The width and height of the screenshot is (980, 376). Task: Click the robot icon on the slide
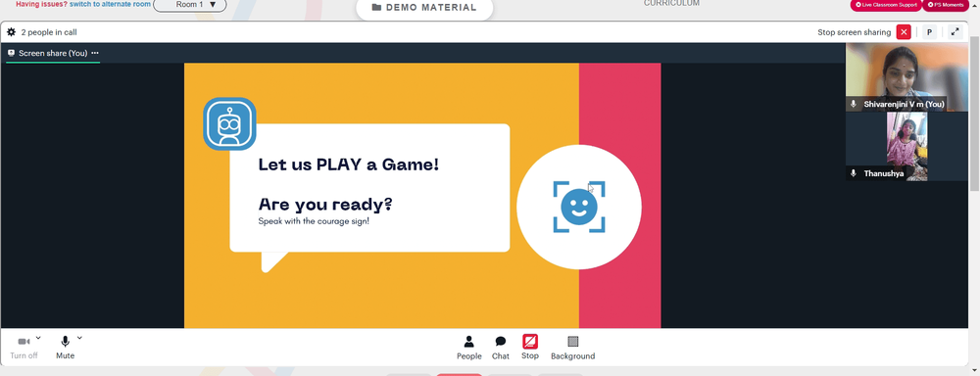[229, 123]
